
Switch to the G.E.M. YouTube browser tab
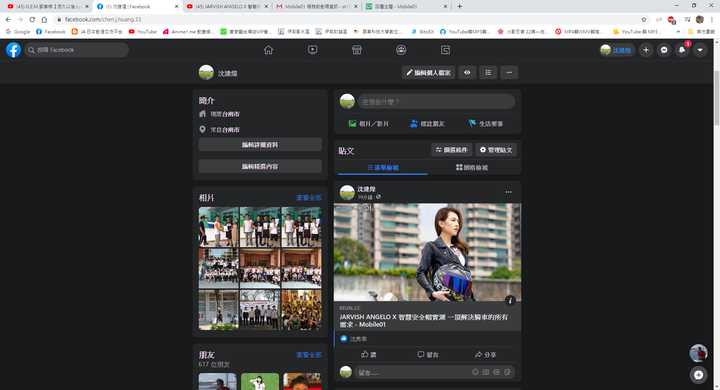[48, 6]
